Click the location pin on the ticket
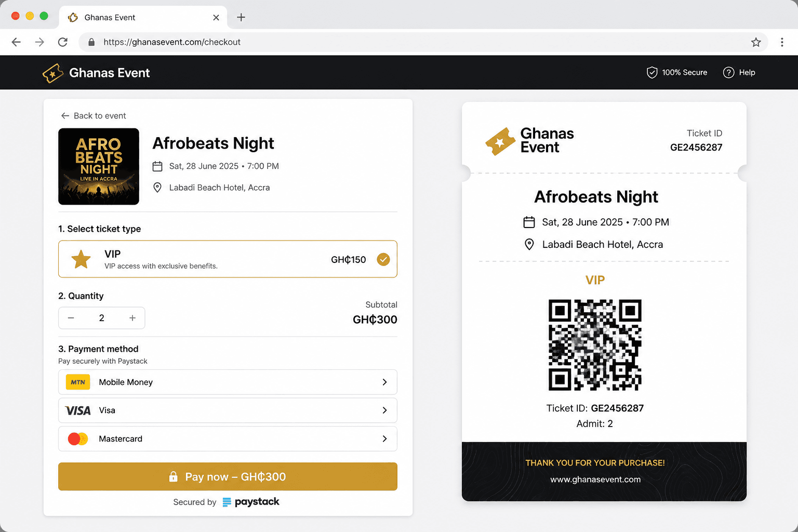Image resolution: width=798 pixels, height=532 pixels. pyautogui.click(x=529, y=244)
